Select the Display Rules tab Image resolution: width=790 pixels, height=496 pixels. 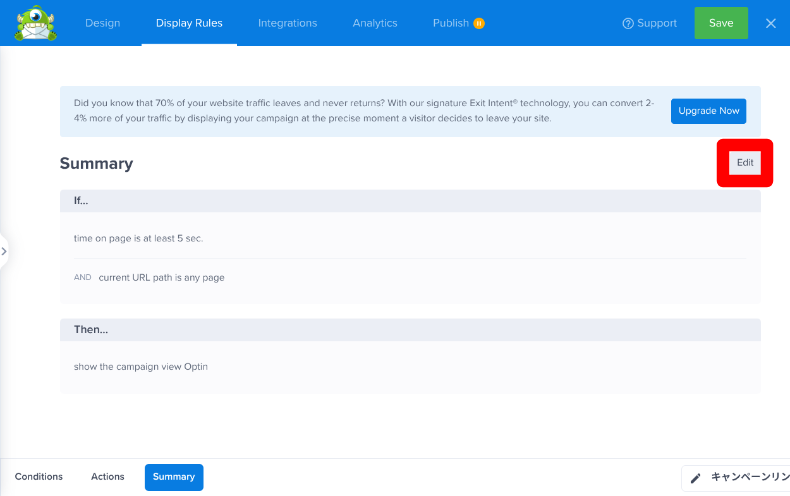(x=189, y=23)
